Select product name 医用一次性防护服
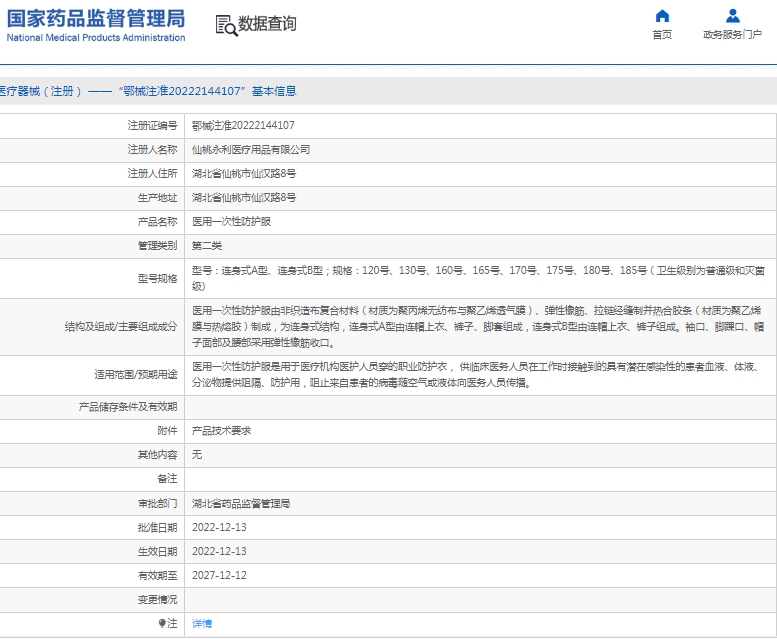The width and height of the screenshot is (777, 639). coord(231,222)
